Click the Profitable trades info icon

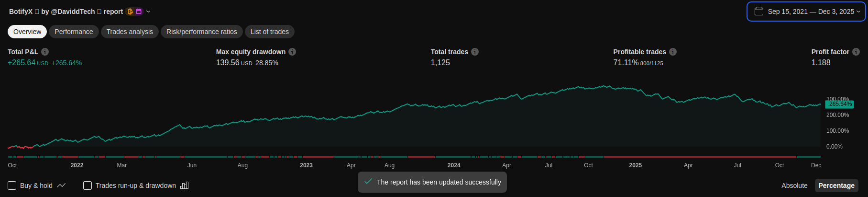point(673,52)
